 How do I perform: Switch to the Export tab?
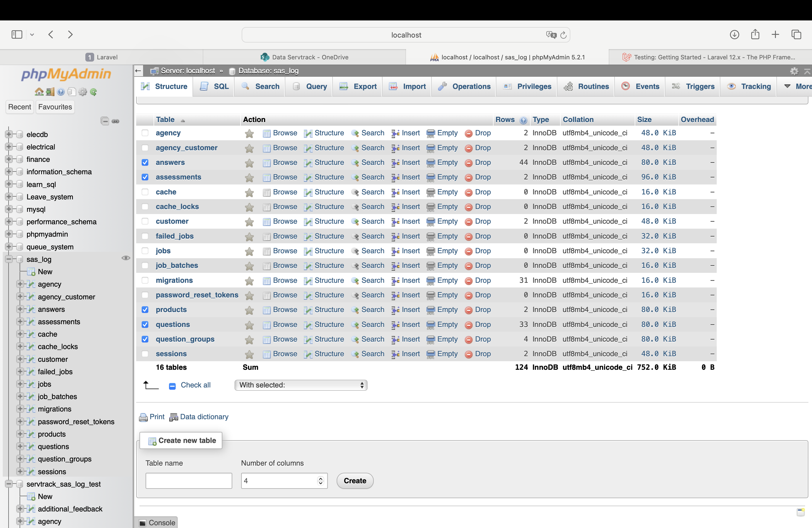[358, 87]
